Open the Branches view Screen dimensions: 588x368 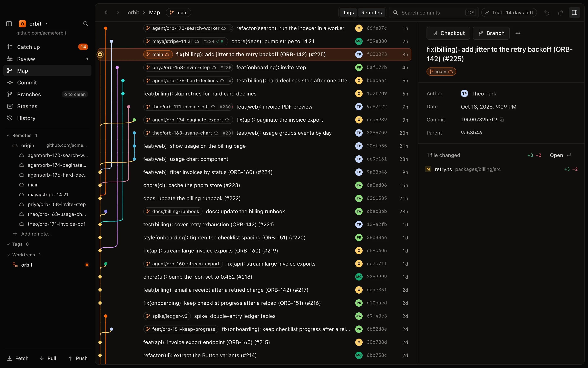click(x=47, y=94)
